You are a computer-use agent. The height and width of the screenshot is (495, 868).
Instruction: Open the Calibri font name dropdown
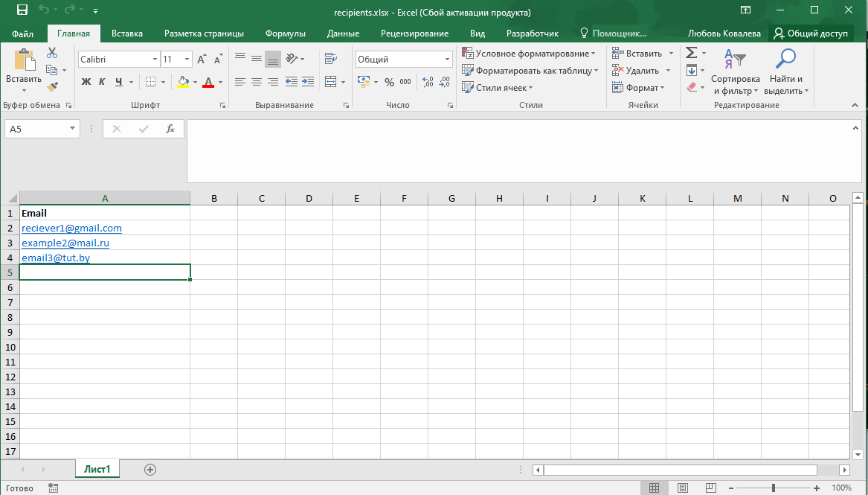tap(155, 60)
